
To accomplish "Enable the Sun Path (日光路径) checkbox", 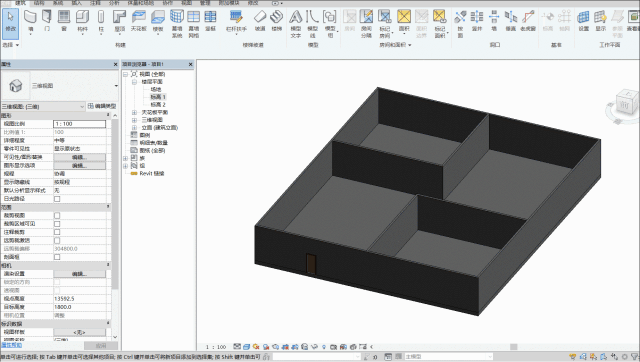I will tap(57, 199).
